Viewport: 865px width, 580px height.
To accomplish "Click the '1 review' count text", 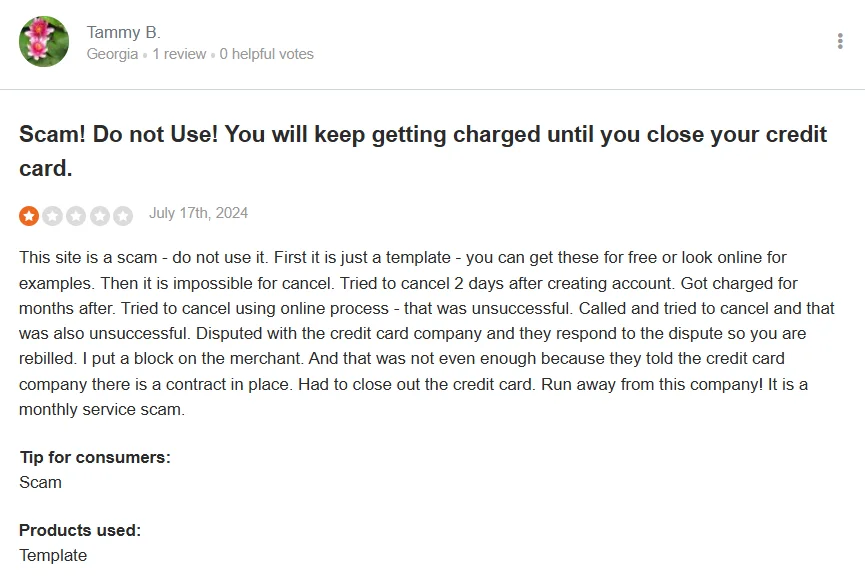I will click(179, 54).
